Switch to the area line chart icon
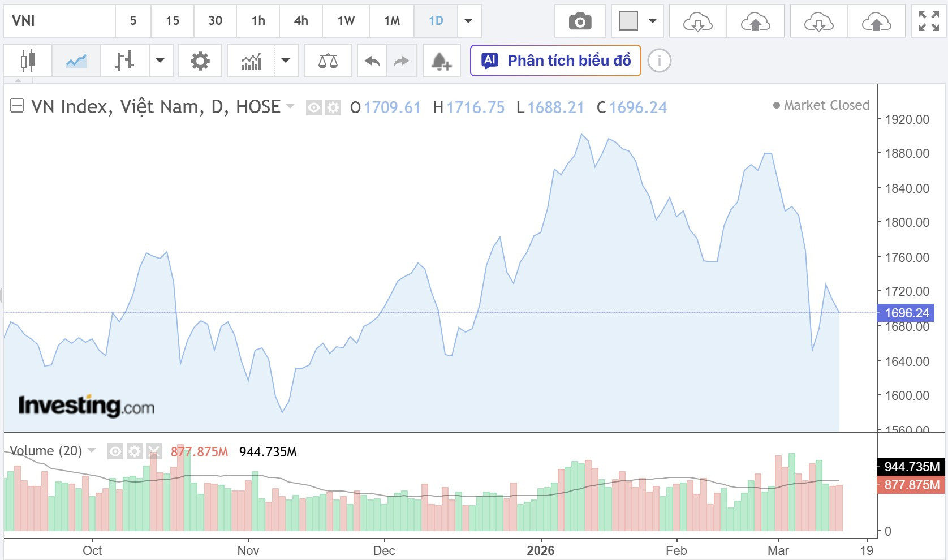The width and height of the screenshot is (948, 560). (x=76, y=61)
